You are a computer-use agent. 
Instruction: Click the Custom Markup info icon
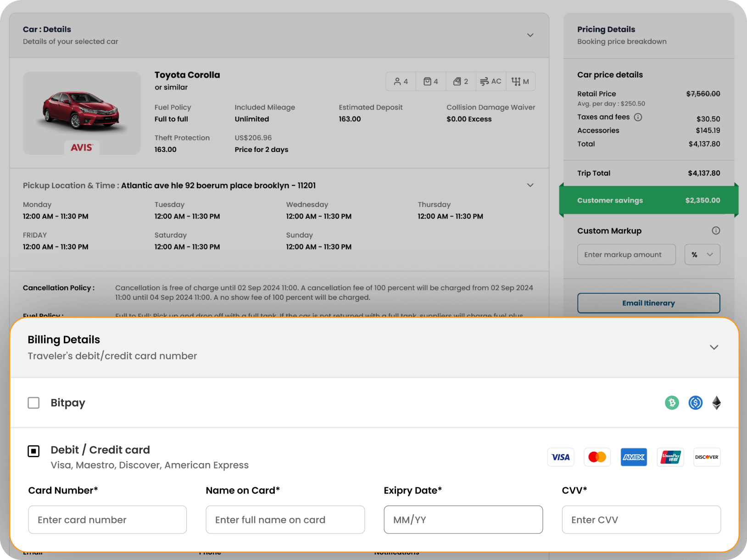tap(715, 231)
